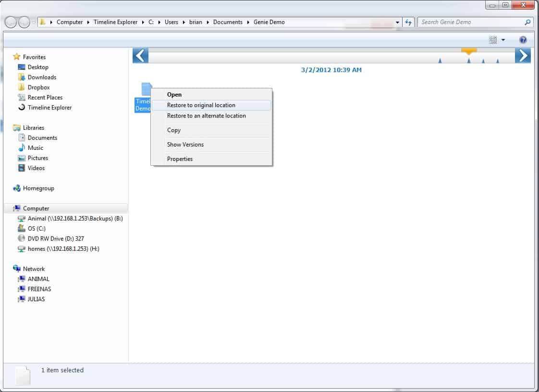539x392 pixels.
Task: Open the view options dropdown arrow
Action: tap(503, 40)
